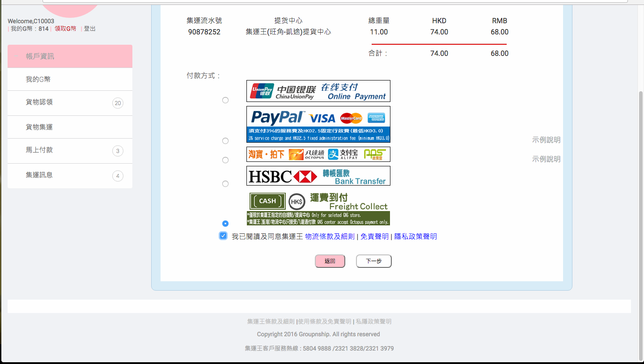Open the footer 使用條款及免責聲明 link
This screenshot has height=364, width=644.
point(325,322)
